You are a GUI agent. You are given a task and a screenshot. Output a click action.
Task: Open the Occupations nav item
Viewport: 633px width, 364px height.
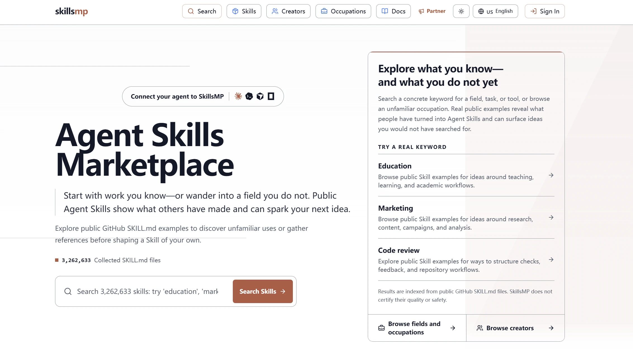point(343,11)
